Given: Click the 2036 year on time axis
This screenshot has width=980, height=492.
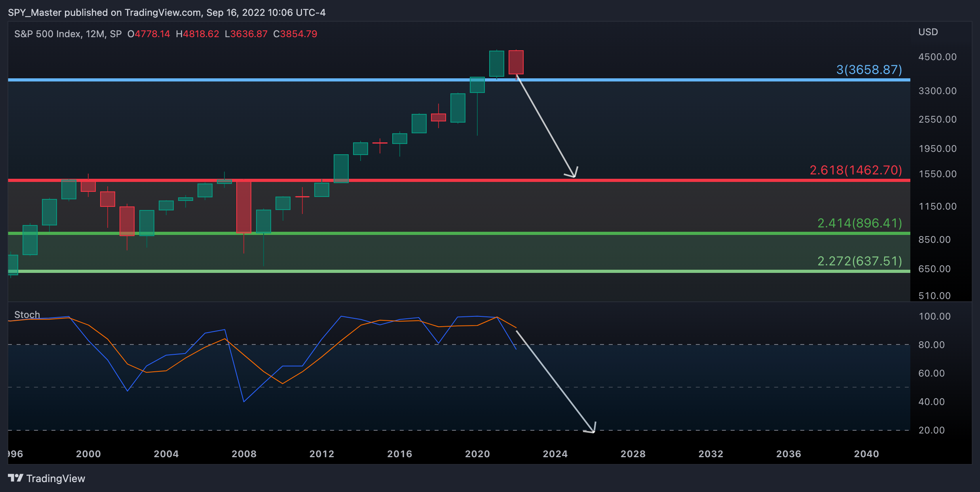Looking at the screenshot, I should click(788, 454).
